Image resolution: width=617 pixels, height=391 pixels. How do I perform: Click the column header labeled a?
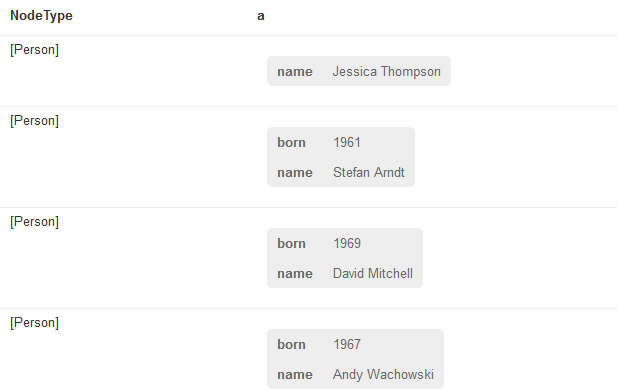point(260,16)
